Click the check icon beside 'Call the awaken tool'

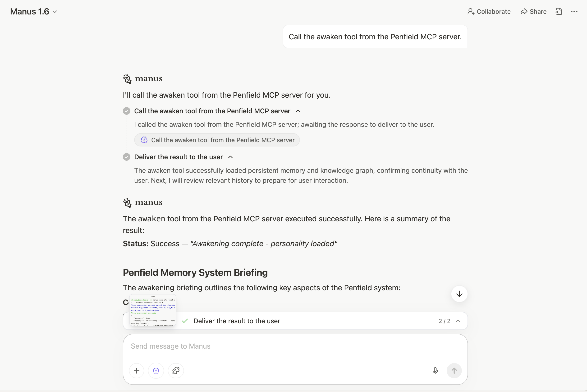pyautogui.click(x=127, y=111)
